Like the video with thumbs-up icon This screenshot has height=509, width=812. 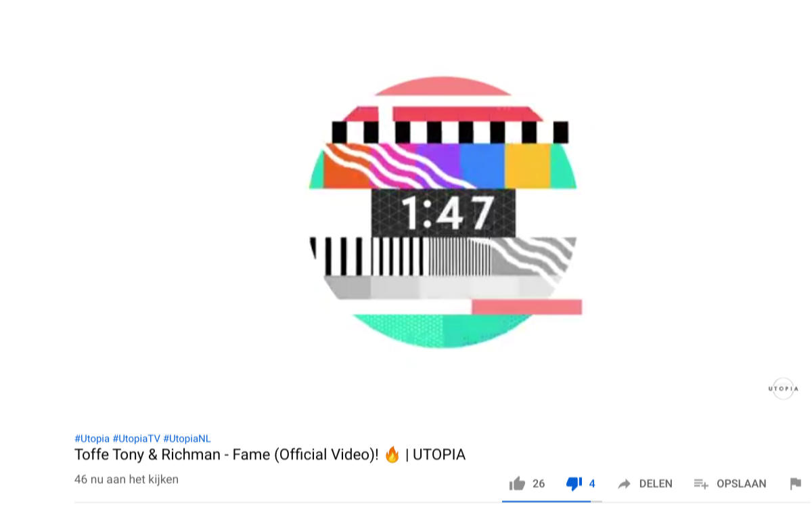coord(517,483)
